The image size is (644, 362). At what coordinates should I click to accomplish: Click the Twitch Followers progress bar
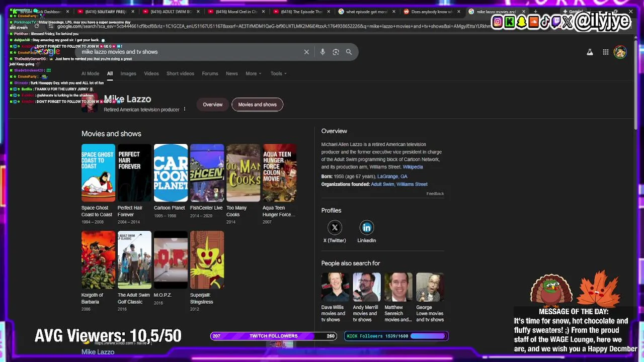click(x=274, y=336)
